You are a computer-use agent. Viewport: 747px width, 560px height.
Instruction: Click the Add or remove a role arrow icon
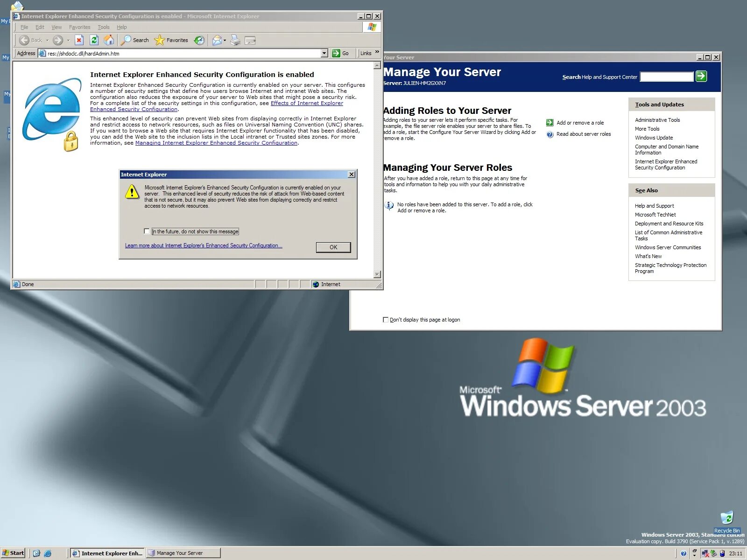tap(550, 123)
